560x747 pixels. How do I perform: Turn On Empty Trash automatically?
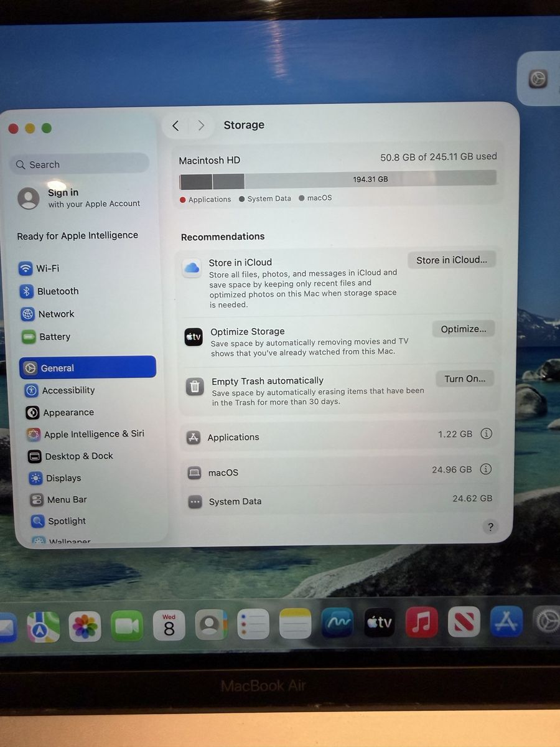point(465,379)
